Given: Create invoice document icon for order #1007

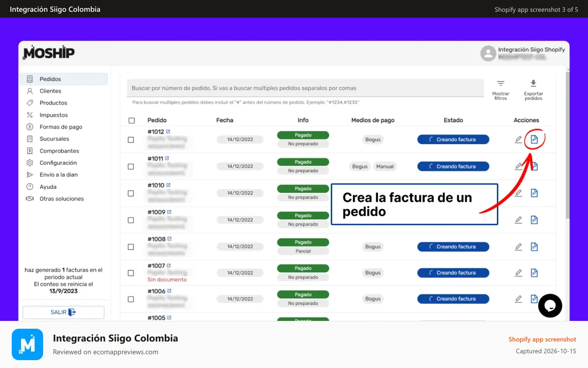Looking at the screenshot, I should tap(535, 273).
